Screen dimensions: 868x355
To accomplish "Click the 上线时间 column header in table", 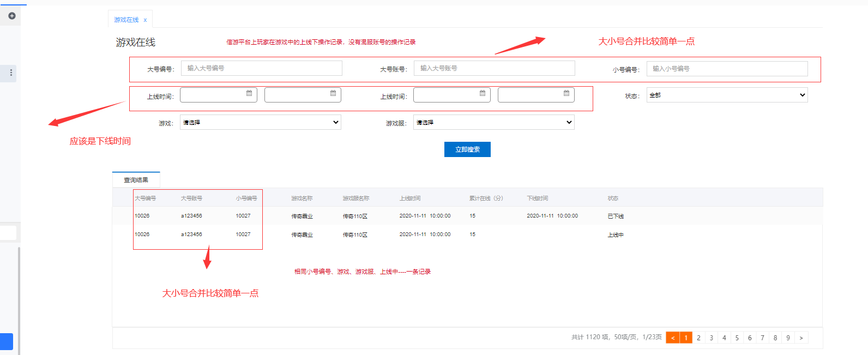I will [410, 198].
